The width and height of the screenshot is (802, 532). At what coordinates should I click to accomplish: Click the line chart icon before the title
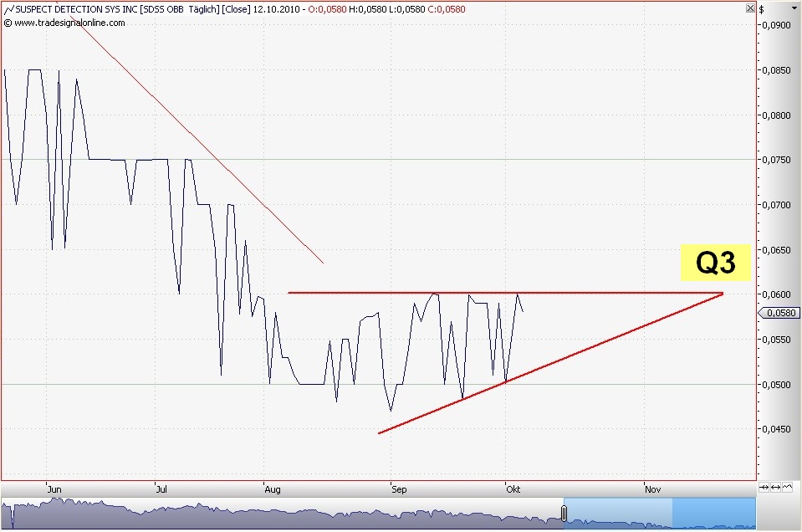tap(8, 9)
